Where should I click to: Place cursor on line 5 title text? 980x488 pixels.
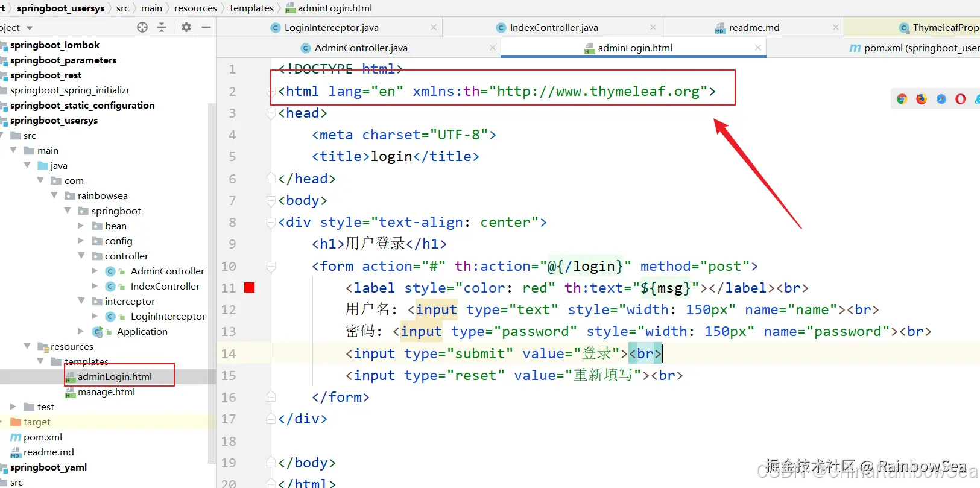(x=391, y=156)
